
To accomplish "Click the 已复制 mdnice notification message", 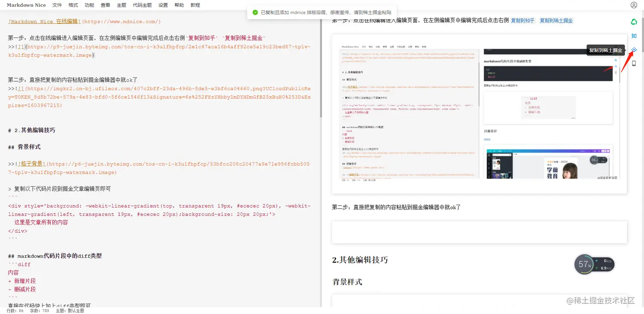I will (x=326, y=12).
